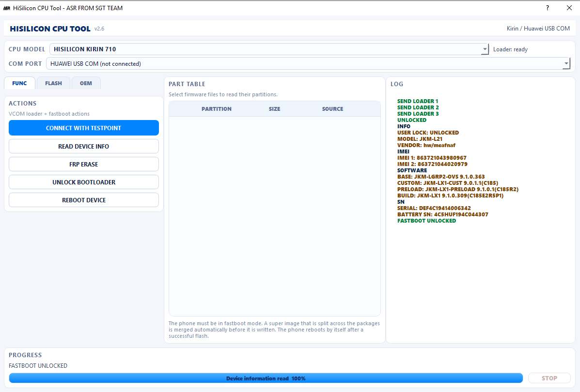The image size is (580, 392).
Task: Click the IMEI 1: 863721043980967 line
Action: pyautogui.click(x=432, y=158)
